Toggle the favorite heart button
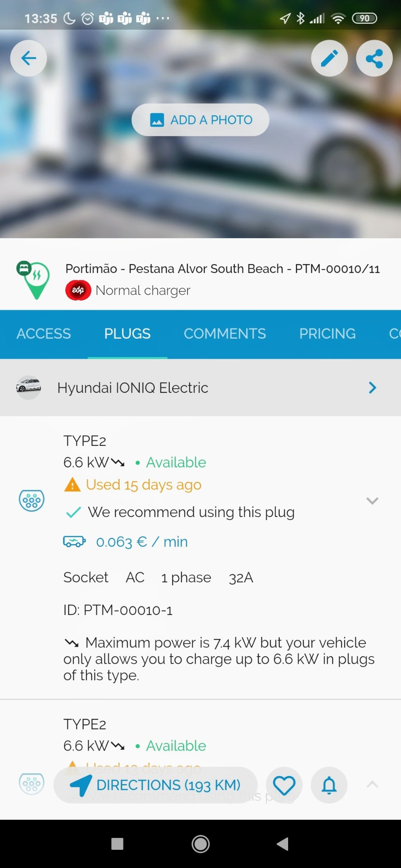Image resolution: width=401 pixels, height=868 pixels. [x=284, y=785]
